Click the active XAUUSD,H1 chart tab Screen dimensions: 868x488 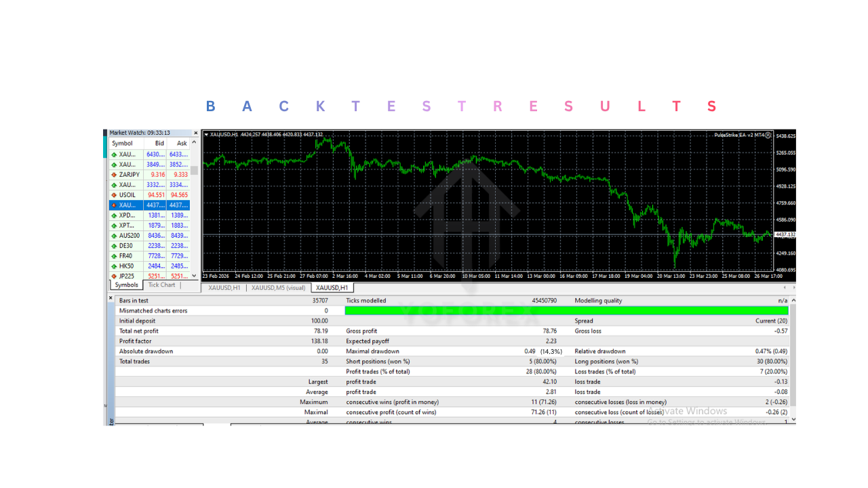coord(330,287)
